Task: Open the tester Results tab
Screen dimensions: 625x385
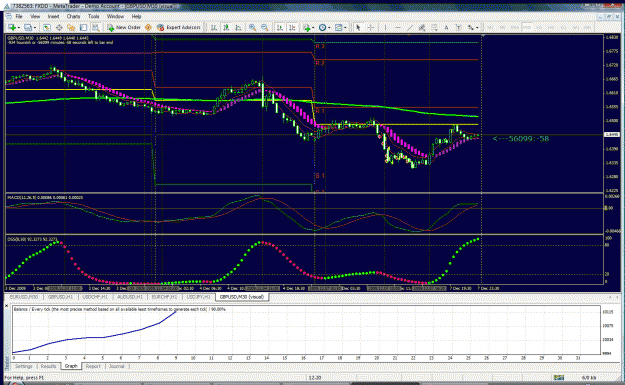Action: pyautogui.click(x=48, y=366)
